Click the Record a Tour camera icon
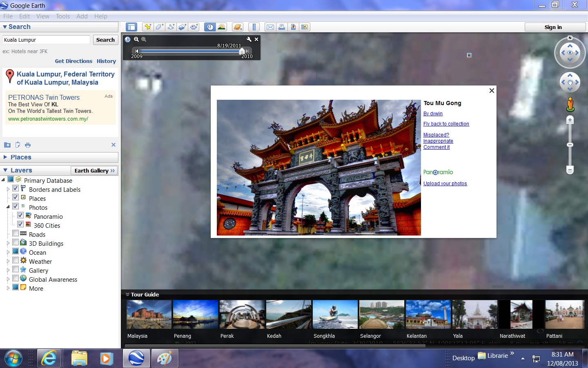588x368 pixels. [194, 27]
